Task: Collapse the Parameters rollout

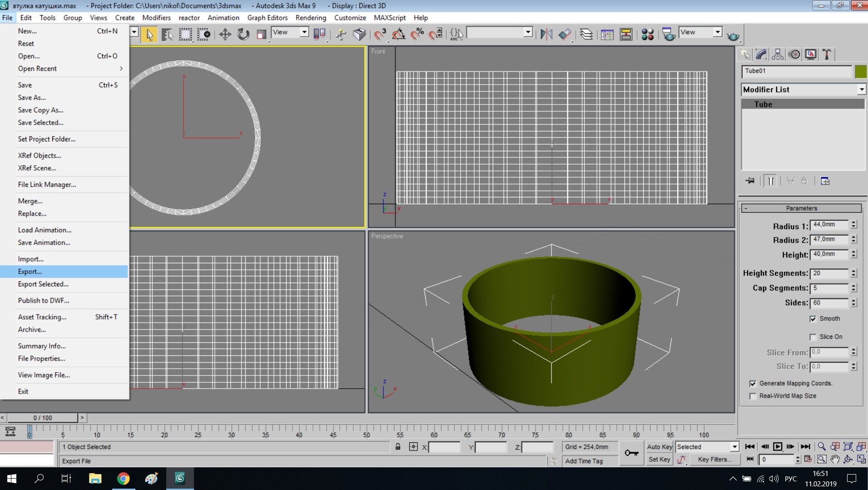Action: click(x=802, y=208)
